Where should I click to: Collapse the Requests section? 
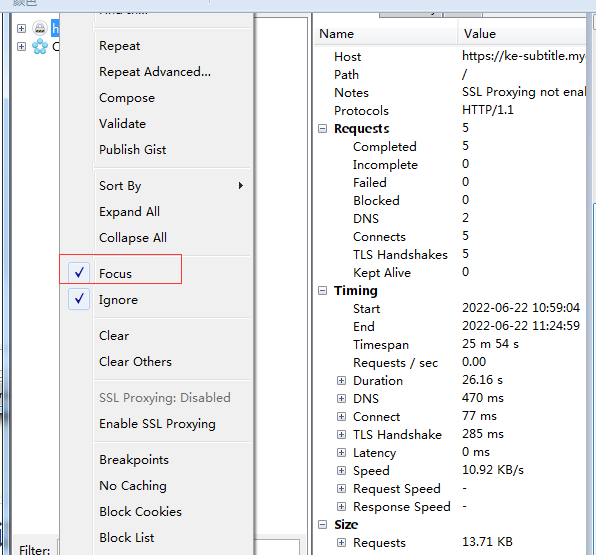click(x=322, y=128)
